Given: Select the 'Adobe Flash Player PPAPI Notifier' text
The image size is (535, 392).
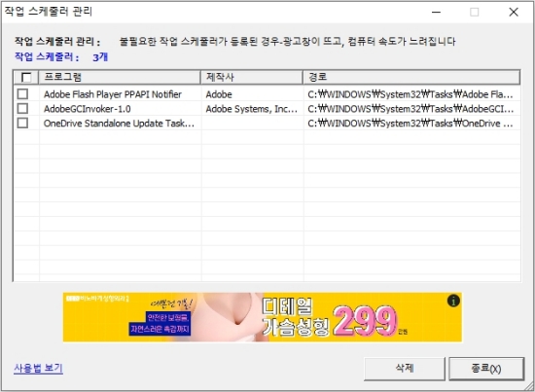Looking at the screenshot, I should (x=113, y=94).
